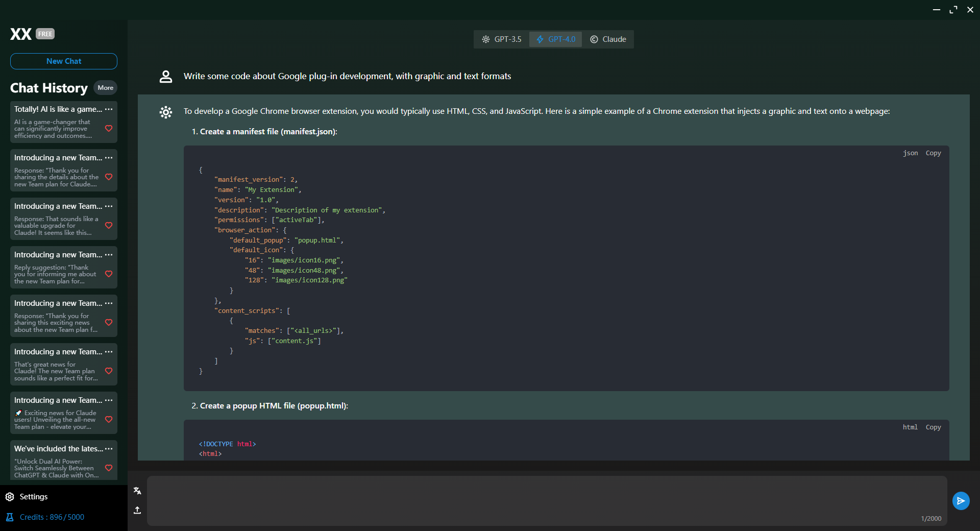The image size is (980, 531).
Task: Open the 'Totally! AI is like a game...' chat
Action: tap(64, 122)
